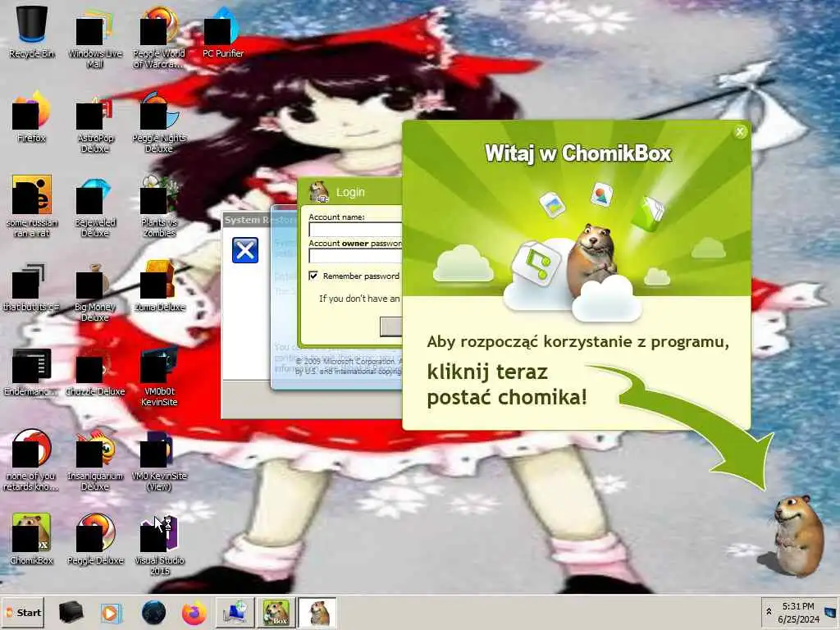Launch Visual Studio 2015 shortcut
This screenshot has height=630, width=840.
[x=159, y=545]
